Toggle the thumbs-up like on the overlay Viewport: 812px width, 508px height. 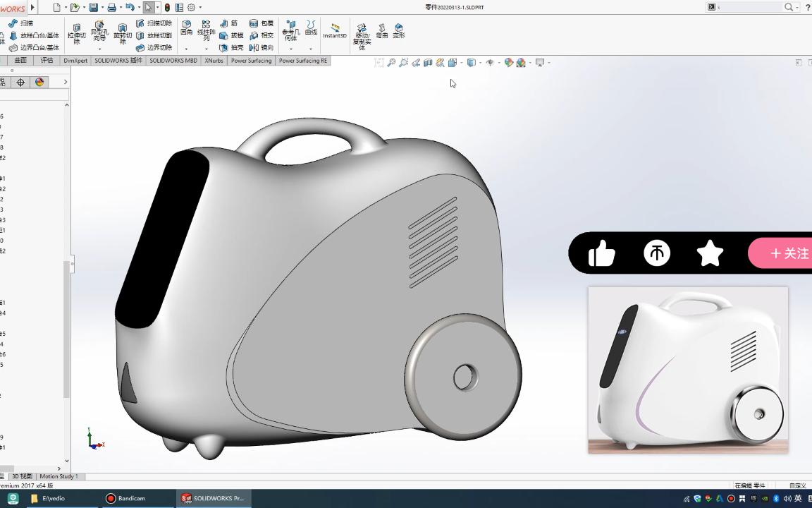point(601,253)
